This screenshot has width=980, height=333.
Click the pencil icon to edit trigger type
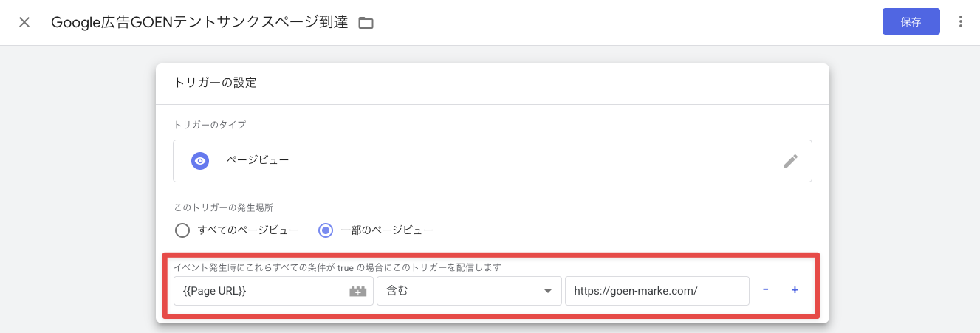click(x=790, y=161)
